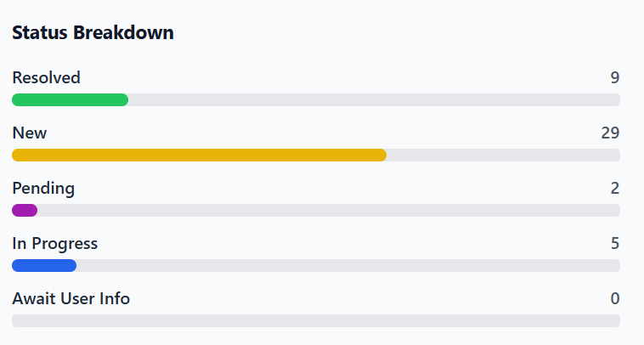
Task: Click the purple Pending bar fill
Action: tap(25, 211)
